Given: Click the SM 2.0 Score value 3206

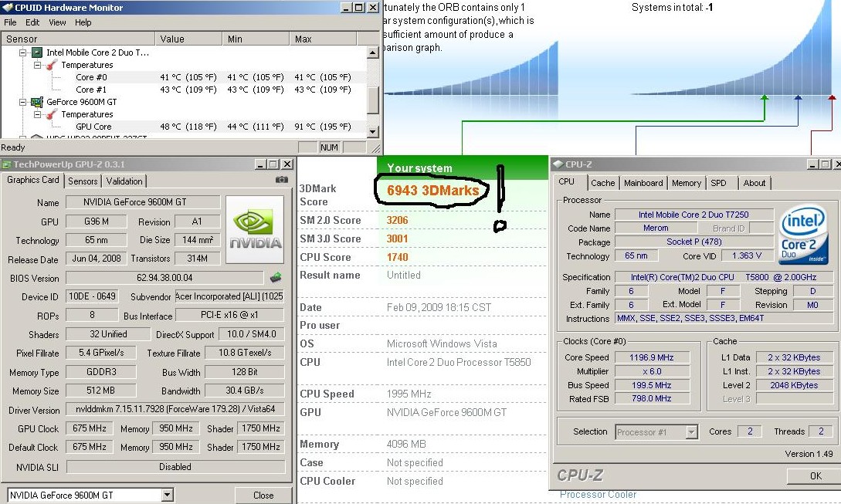Looking at the screenshot, I should (x=398, y=221).
